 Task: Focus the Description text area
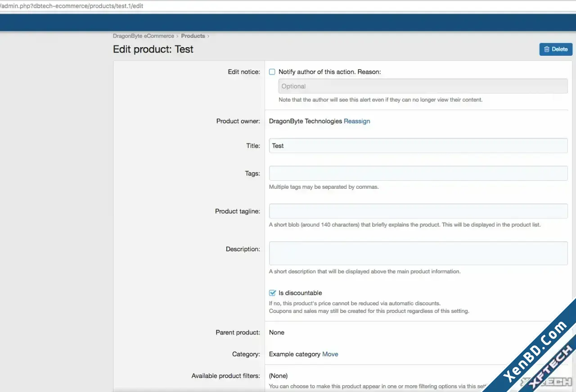pos(418,253)
